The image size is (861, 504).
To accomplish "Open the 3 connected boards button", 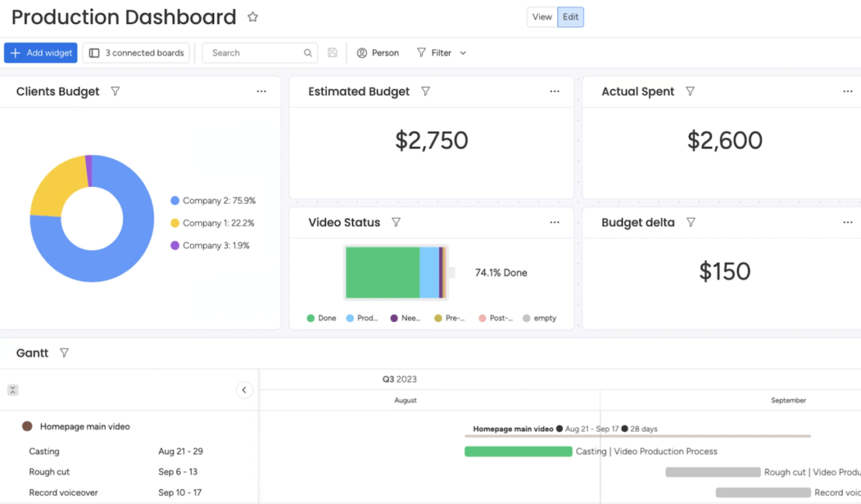I will click(x=137, y=53).
